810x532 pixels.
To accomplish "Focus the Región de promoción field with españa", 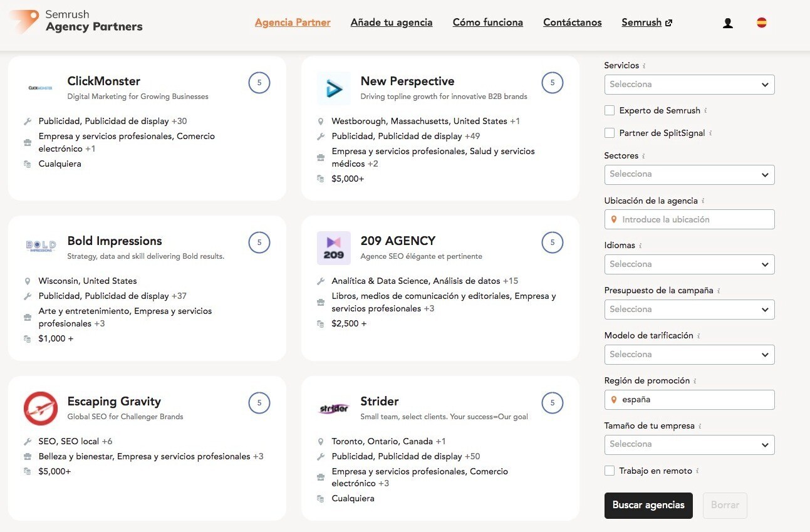I will coord(689,400).
